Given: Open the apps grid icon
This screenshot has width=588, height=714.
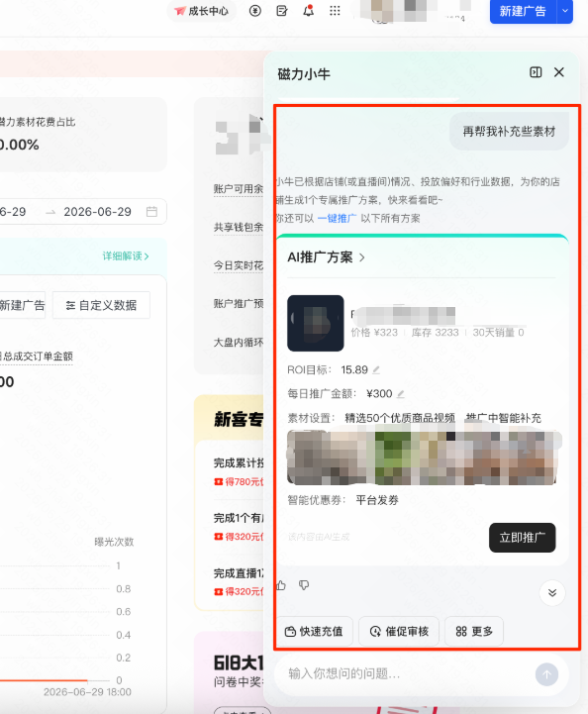Looking at the screenshot, I should pos(335,11).
